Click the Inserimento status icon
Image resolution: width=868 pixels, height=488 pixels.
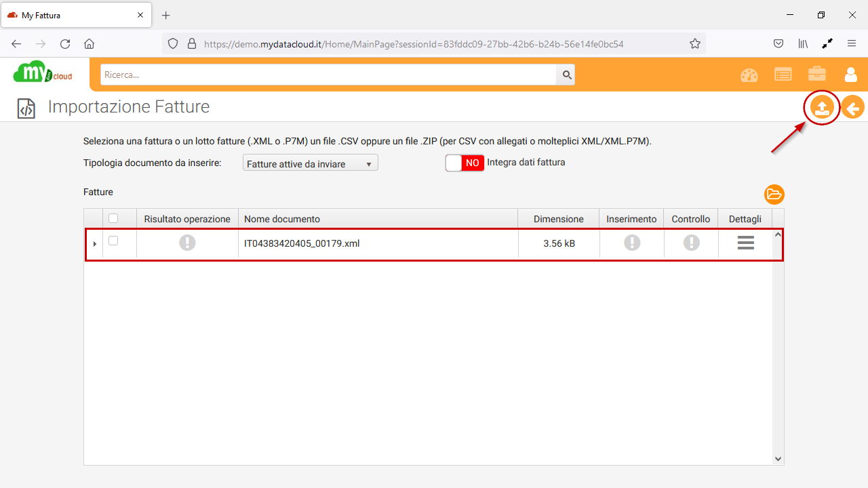[632, 243]
